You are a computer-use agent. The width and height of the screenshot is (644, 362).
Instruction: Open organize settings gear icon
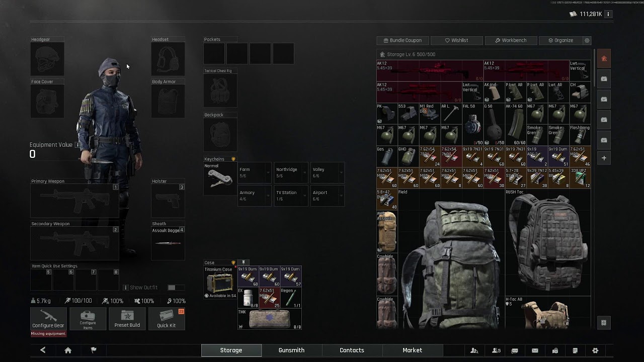pos(587,40)
